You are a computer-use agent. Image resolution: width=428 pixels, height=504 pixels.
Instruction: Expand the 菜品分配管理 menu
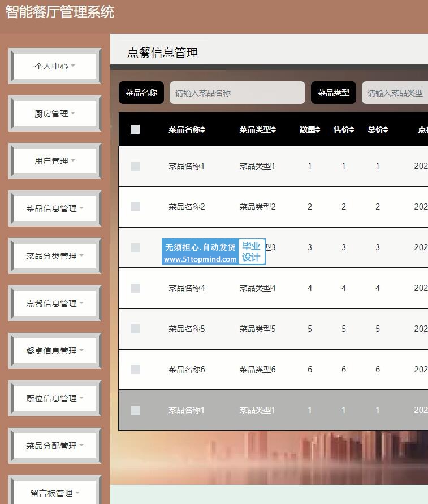pos(55,445)
